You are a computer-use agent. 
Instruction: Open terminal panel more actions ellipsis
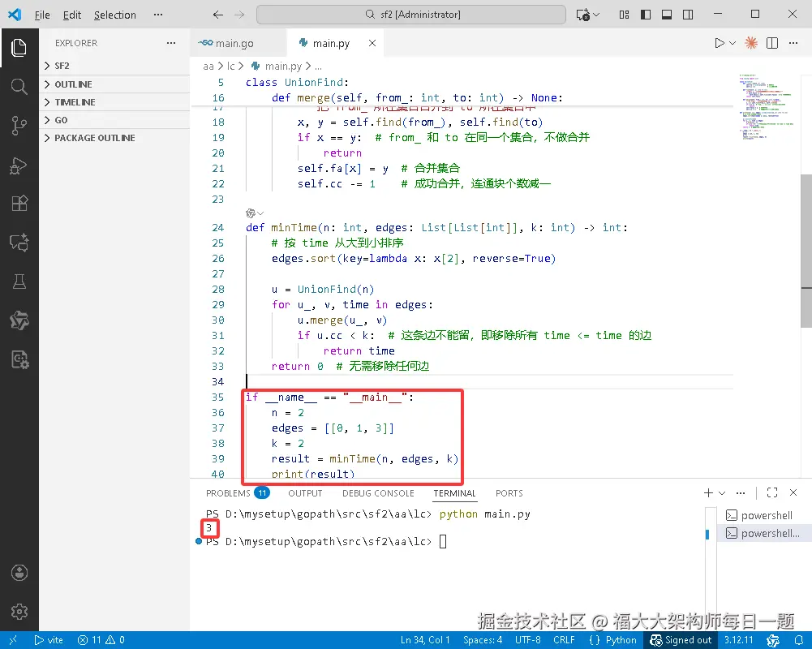741,492
